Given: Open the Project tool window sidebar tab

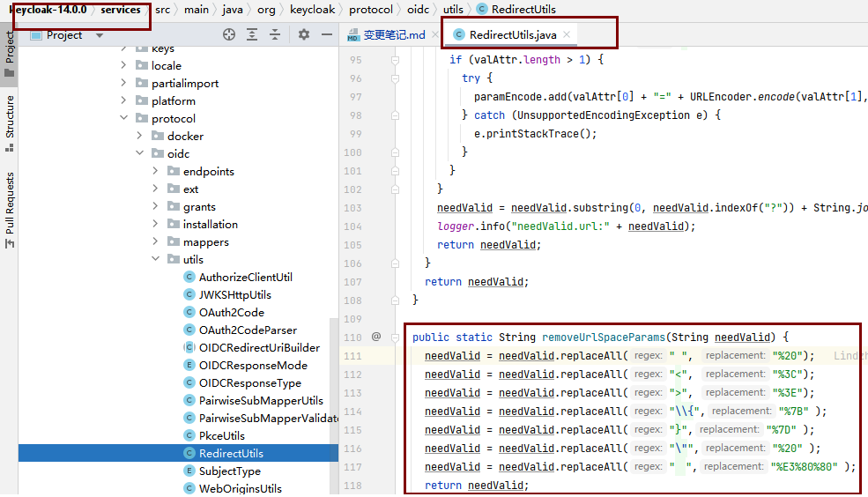Looking at the screenshot, I should tap(9, 55).
